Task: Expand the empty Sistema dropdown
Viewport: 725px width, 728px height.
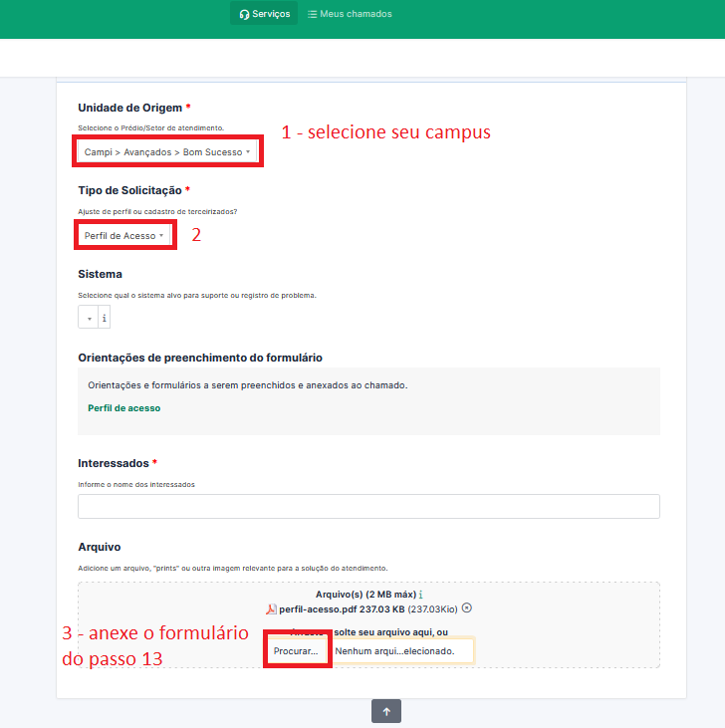Action: [x=89, y=318]
